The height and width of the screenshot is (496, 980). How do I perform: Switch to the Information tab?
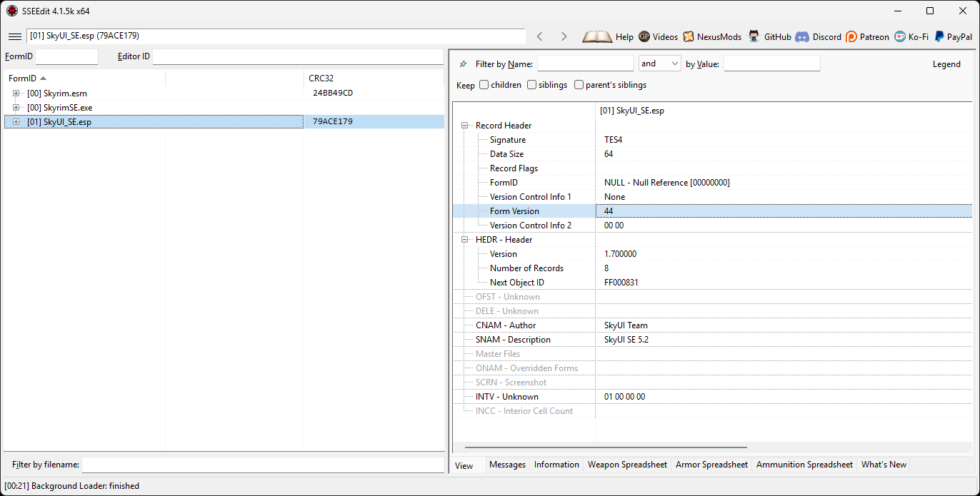pyautogui.click(x=556, y=465)
